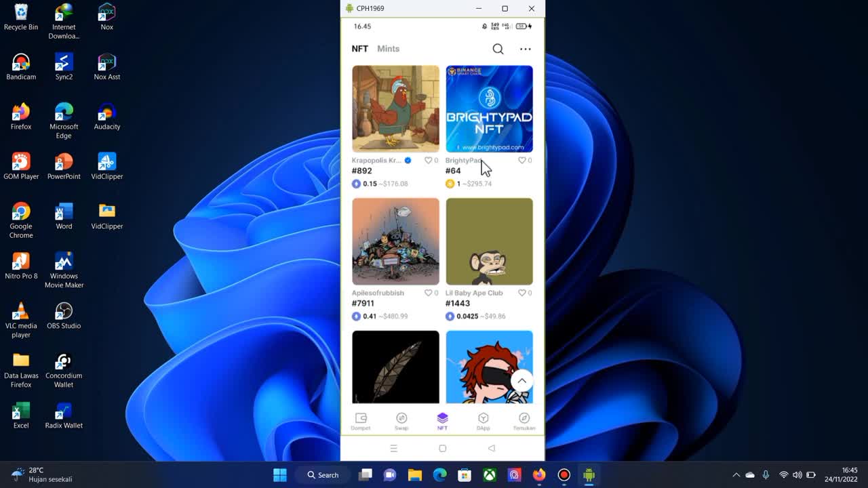Open Krapopolis rooster NFT thumbnail
868x488 pixels.
tap(395, 108)
